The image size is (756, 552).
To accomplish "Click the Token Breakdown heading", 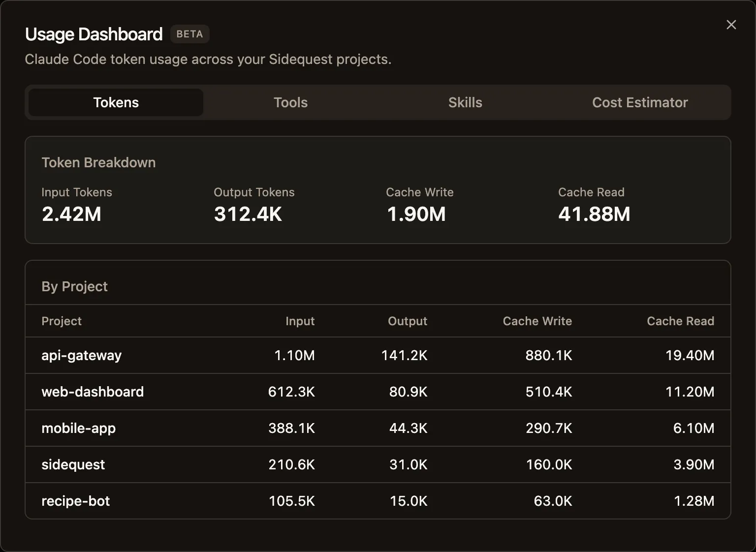I will (98, 162).
